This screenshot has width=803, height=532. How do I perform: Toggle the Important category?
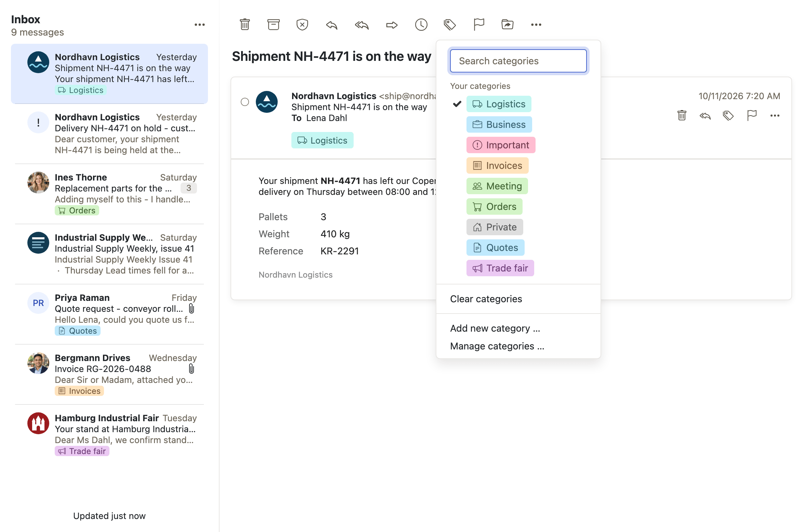[x=501, y=145]
